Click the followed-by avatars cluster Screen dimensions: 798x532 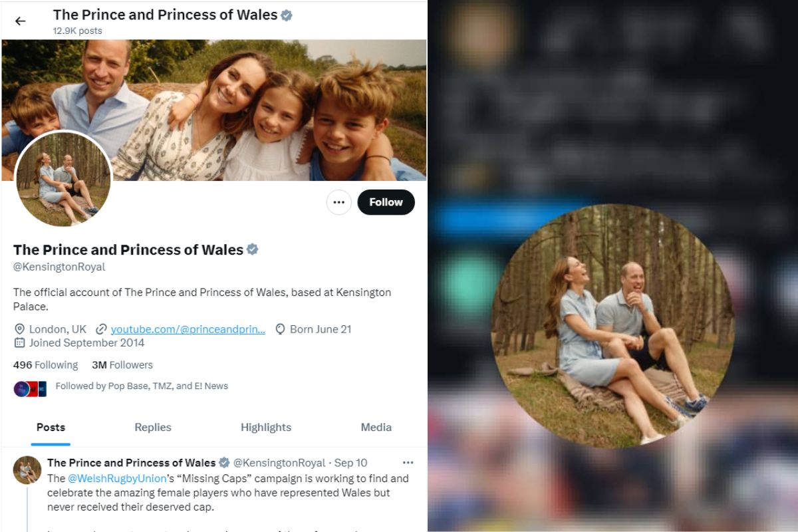click(30, 388)
